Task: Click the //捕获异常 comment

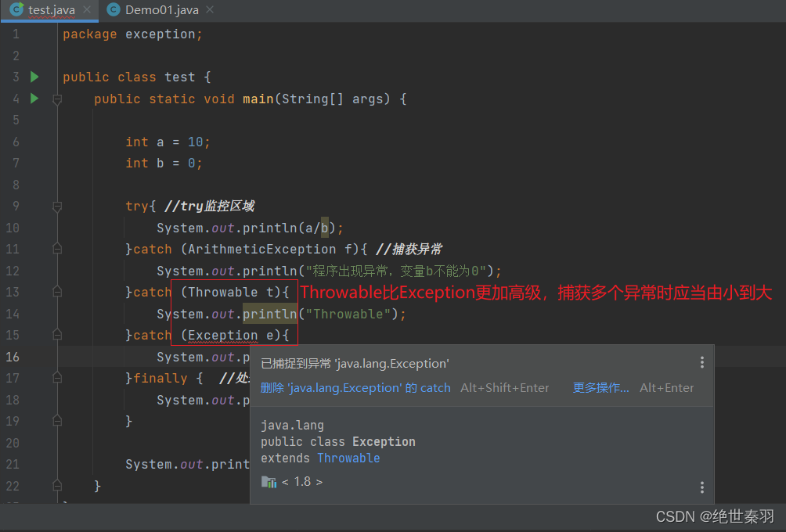Action: [409, 249]
